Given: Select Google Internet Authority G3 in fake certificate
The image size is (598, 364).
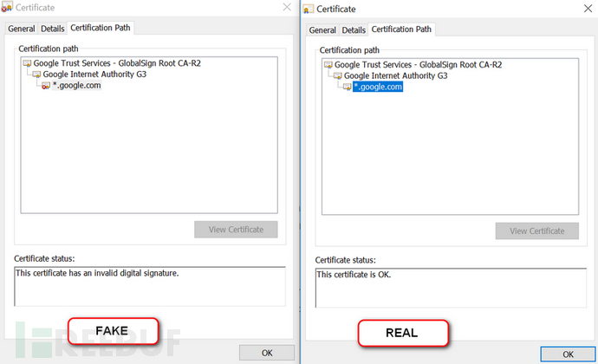Looking at the screenshot, I should [x=94, y=75].
